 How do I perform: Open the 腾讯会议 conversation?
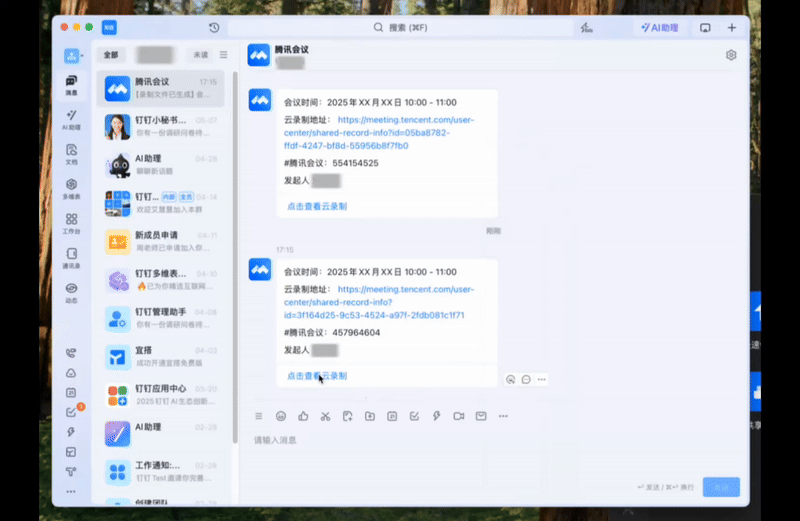point(161,89)
